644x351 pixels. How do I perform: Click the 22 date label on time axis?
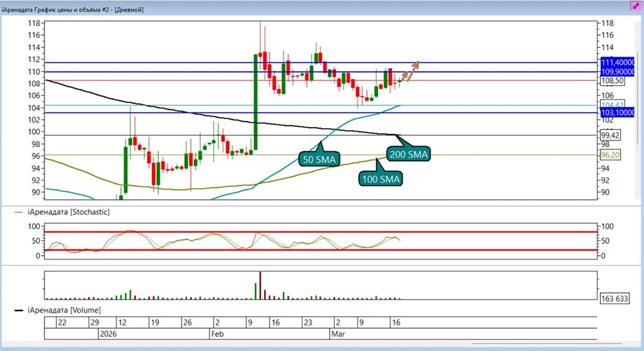pos(62,322)
